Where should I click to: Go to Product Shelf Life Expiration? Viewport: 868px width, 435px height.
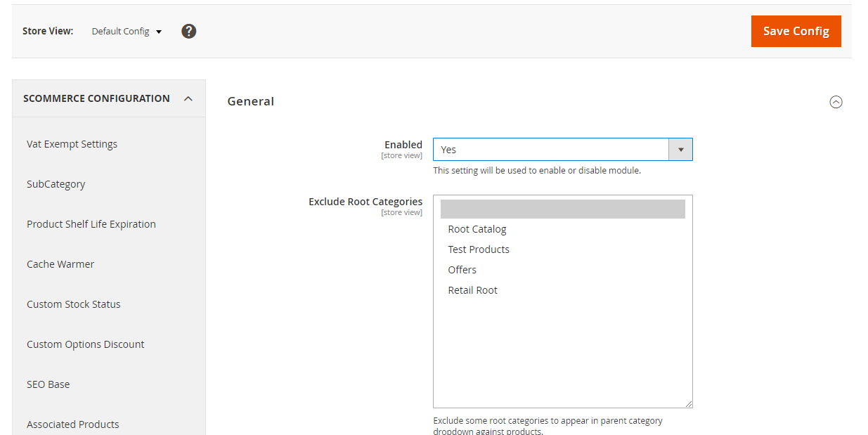pyautogui.click(x=91, y=224)
